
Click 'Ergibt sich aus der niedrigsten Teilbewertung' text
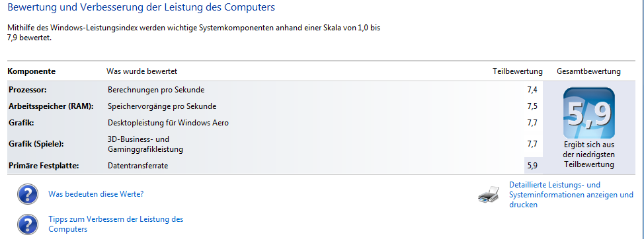tap(589, 155)
